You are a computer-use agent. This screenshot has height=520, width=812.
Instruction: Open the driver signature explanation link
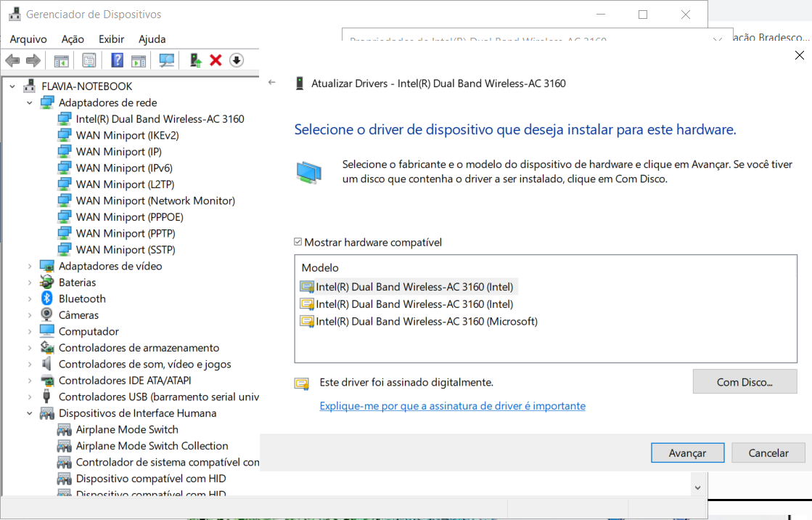click(x=452, y=405)
